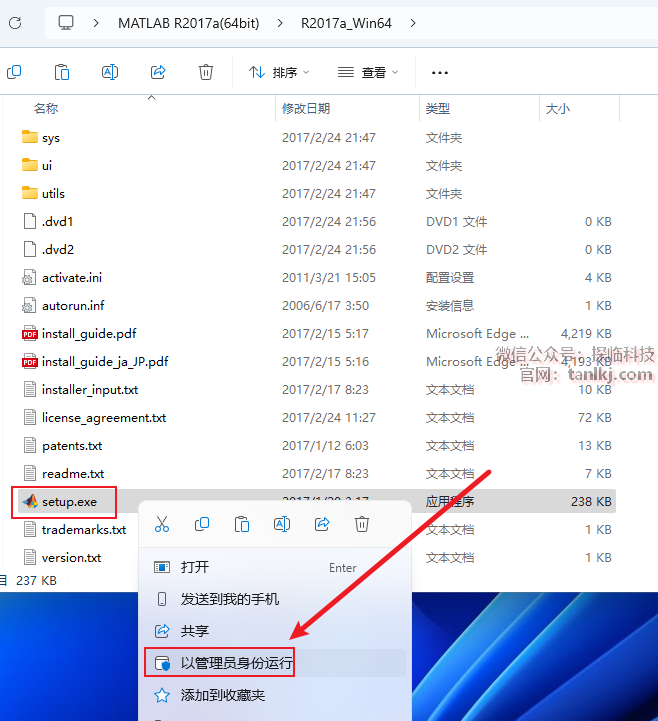
Task: Choose 以管理员身份运行 from the context menu
Action: [x=237, y=663]
